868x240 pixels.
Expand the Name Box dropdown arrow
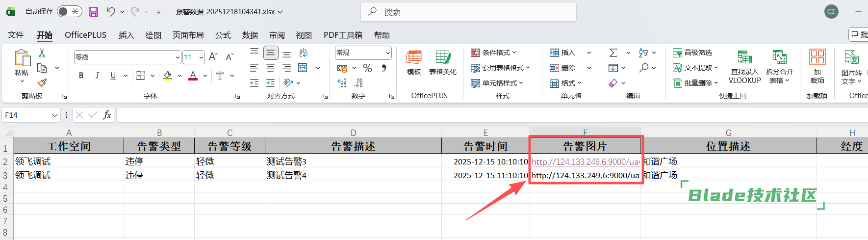tap(54, 115)
